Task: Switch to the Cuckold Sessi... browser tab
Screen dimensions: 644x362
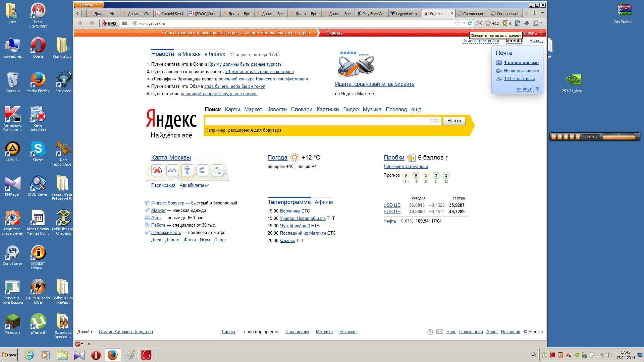Action: coord(170,14)
